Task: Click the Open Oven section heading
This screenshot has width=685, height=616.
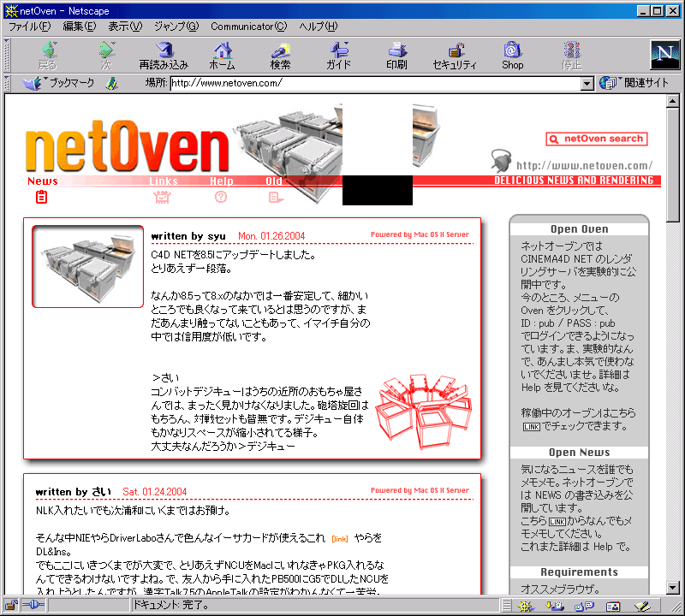Action: tap(580, 229)
